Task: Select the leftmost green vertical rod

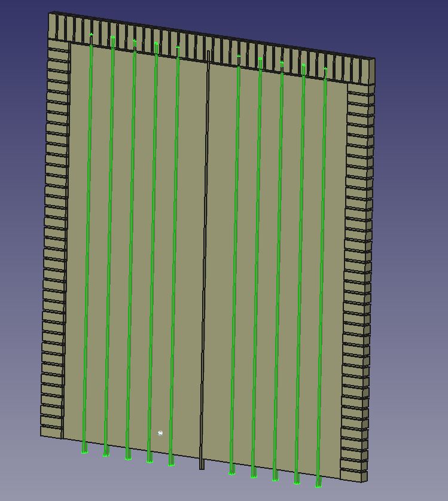Action: [x=88, y=239]
